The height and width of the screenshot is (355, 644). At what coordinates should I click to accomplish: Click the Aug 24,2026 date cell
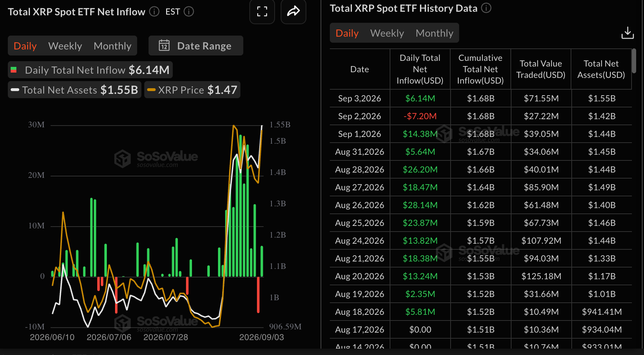pos(360,241)
